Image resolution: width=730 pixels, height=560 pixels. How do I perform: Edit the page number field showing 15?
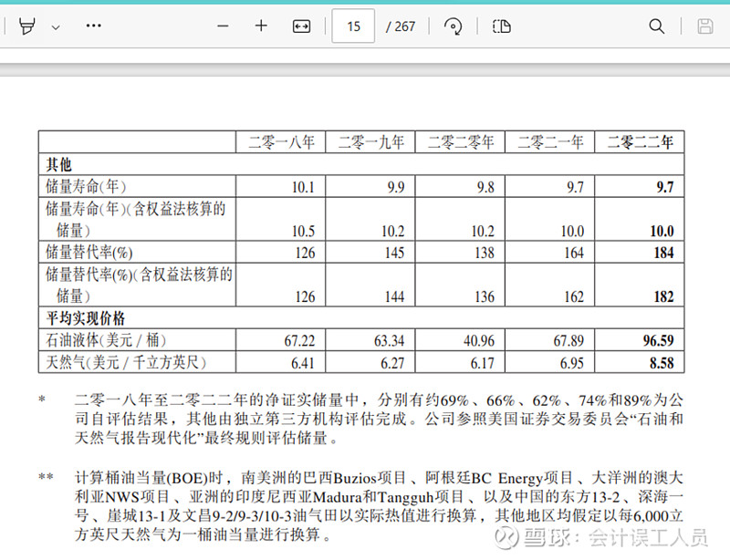pyautogui.click(x=353, y=26)
